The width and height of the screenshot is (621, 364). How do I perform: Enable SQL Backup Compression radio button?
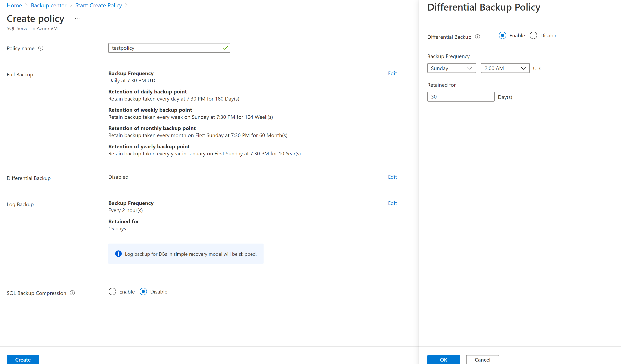click(113, 292)
